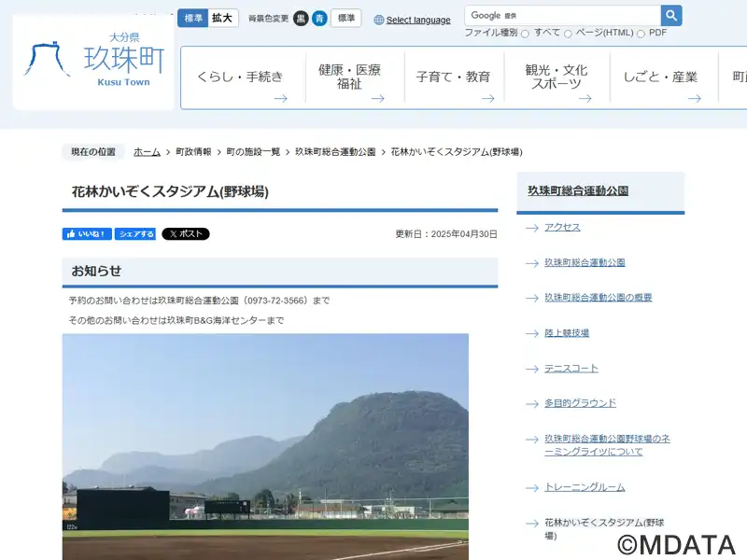
Task: Go to ホーム breadcrumb link
Action: click(x=147, y=151)
